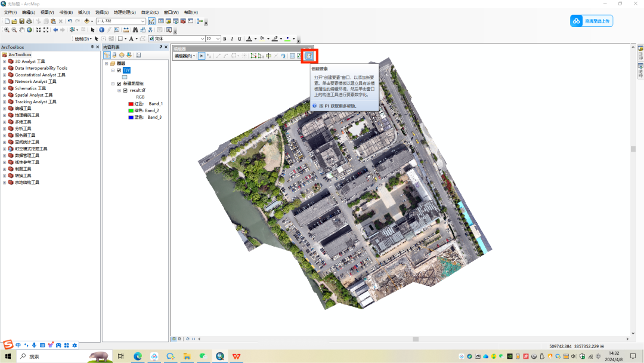Open the Editor Toolbar button
Screen dimensions: 644x363
pyautogui.click(x=151, y=21)
